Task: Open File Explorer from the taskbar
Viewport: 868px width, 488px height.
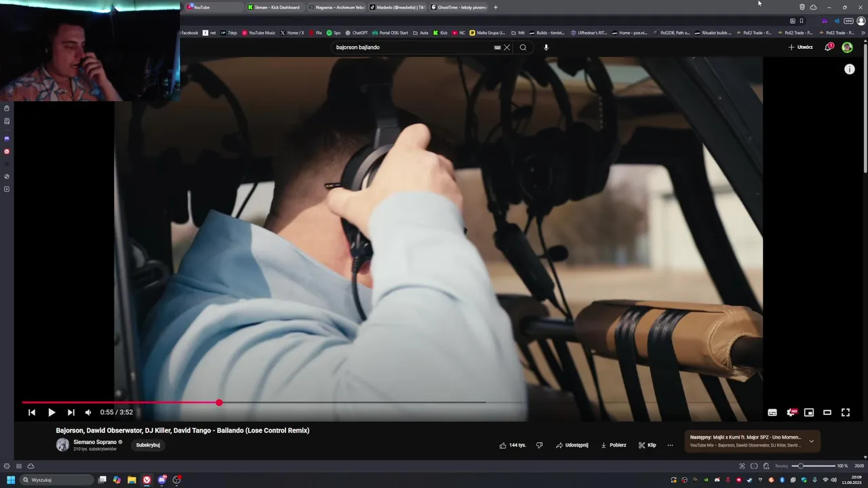Action: (x=132, y=480)
